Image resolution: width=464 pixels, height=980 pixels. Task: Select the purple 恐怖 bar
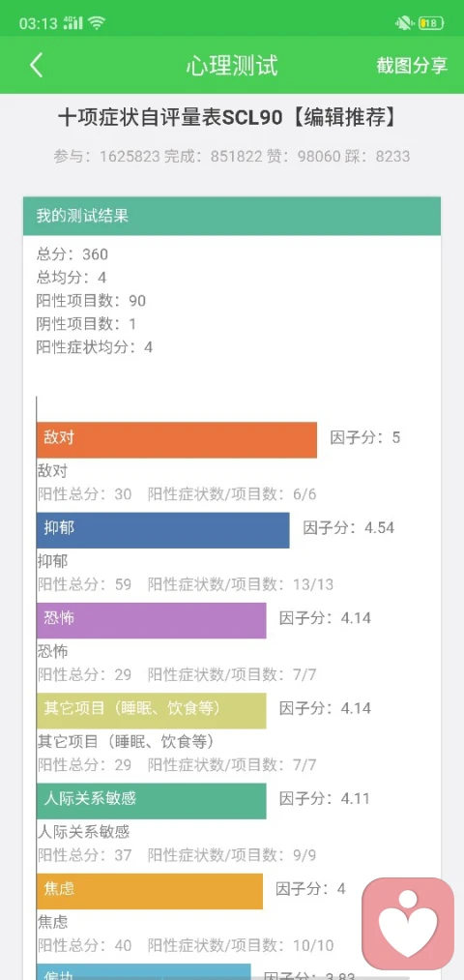pos(151,620)
